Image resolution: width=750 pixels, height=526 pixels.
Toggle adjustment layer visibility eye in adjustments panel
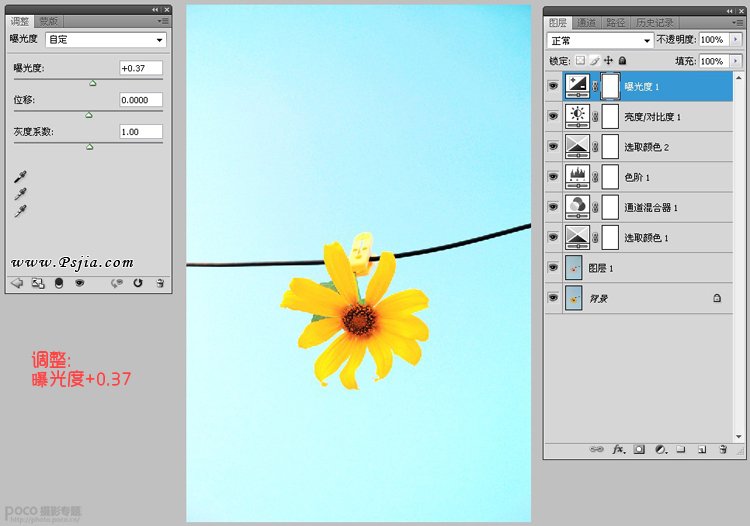pos(79,283)
